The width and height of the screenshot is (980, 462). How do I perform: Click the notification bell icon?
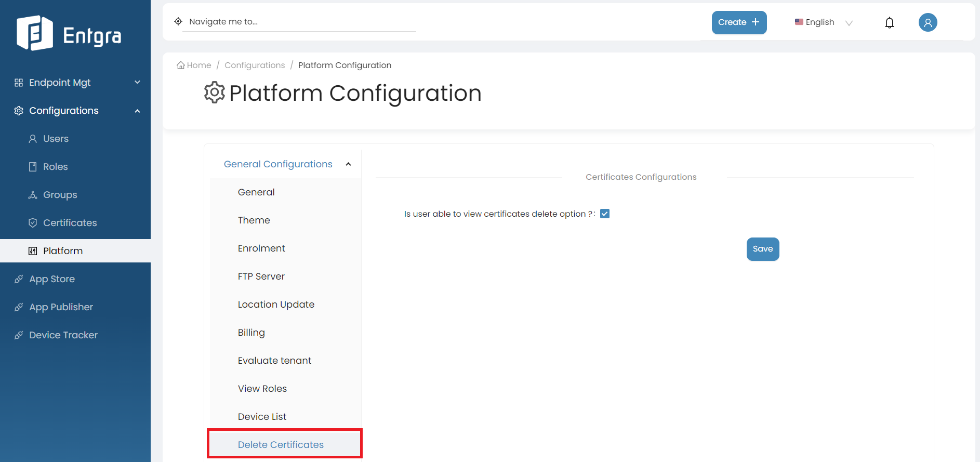point(890,22)
